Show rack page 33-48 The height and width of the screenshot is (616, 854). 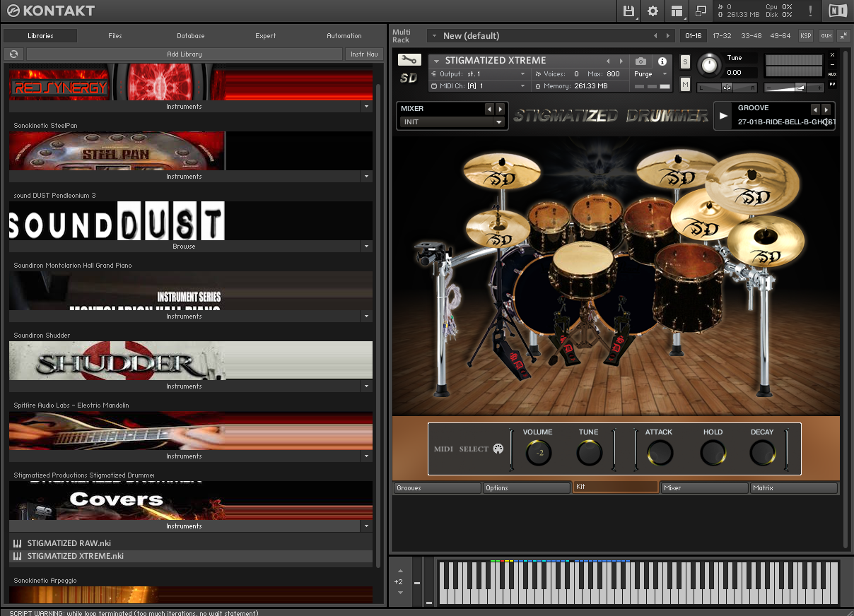(751, 35)
